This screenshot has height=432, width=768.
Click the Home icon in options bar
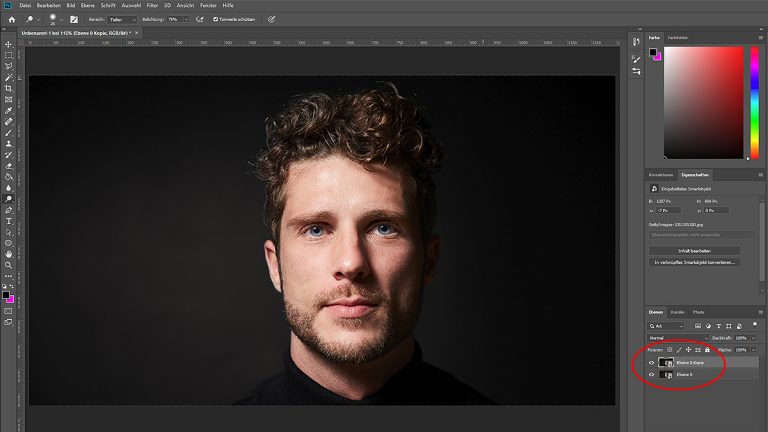pyautogui.click(x=12, y=19)
